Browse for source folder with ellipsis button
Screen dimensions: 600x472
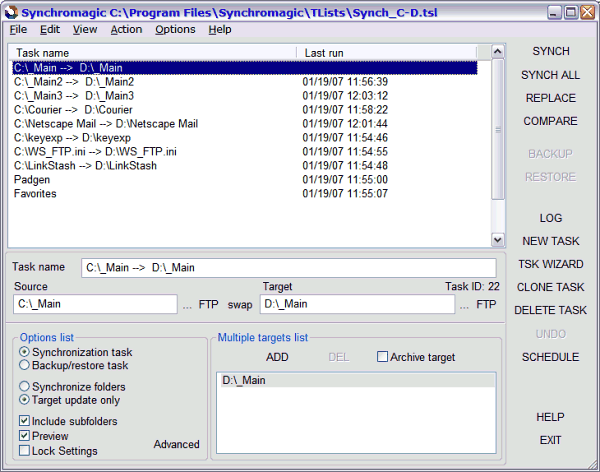[187, 305]
